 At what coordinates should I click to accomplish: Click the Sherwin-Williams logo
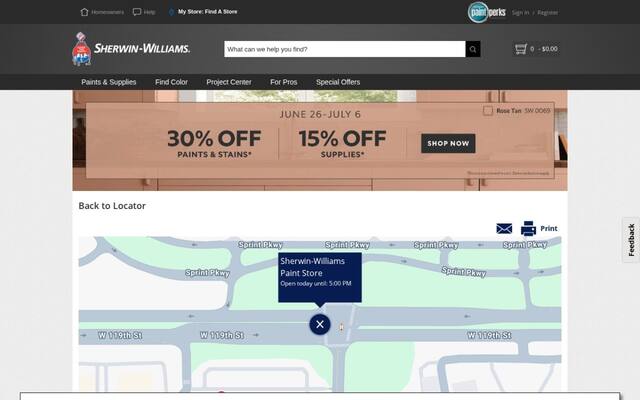(x=131, y=49)
